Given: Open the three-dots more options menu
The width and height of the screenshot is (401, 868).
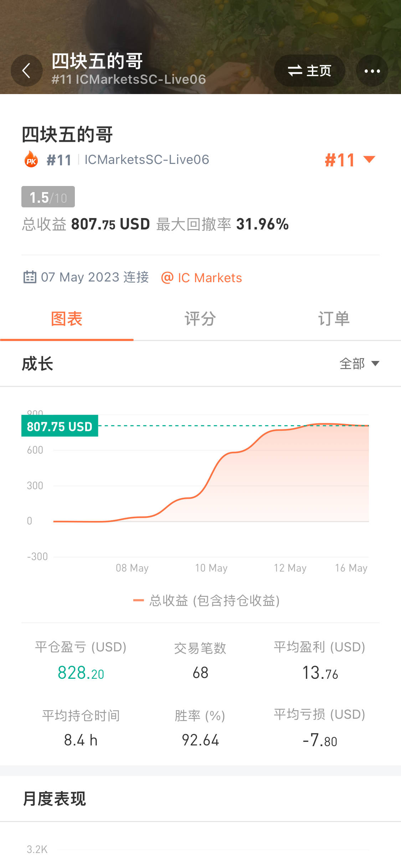Looking at the screenshot, I should [x=372, y=71].
